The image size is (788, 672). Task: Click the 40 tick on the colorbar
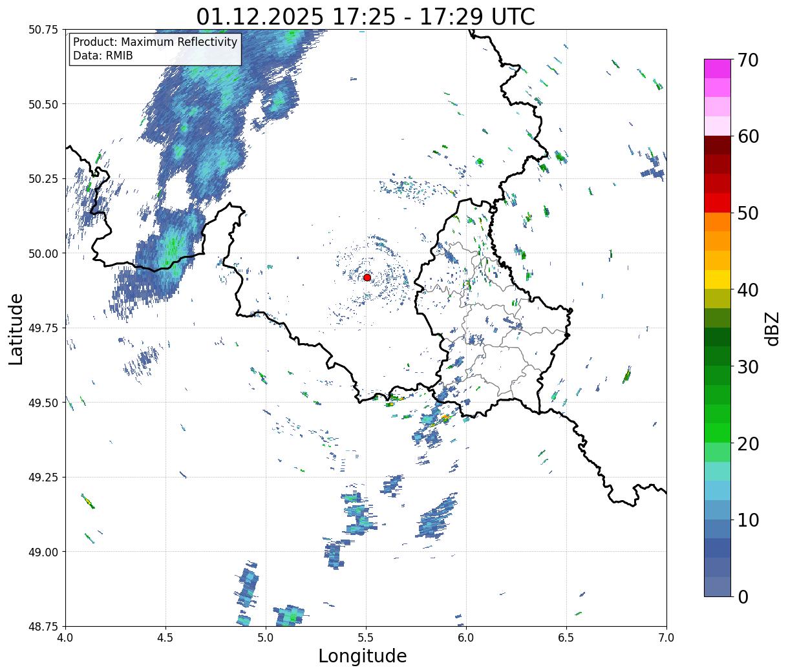coord(747,290)
